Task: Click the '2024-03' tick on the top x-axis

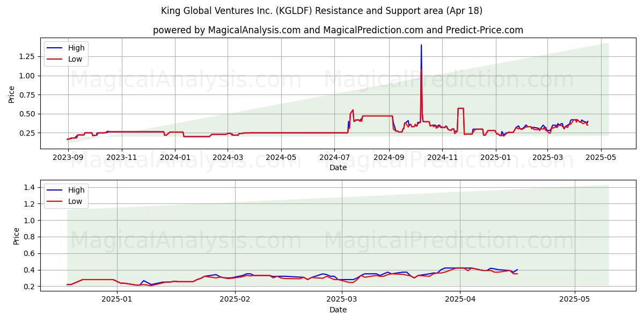Action: coord(228,157)
